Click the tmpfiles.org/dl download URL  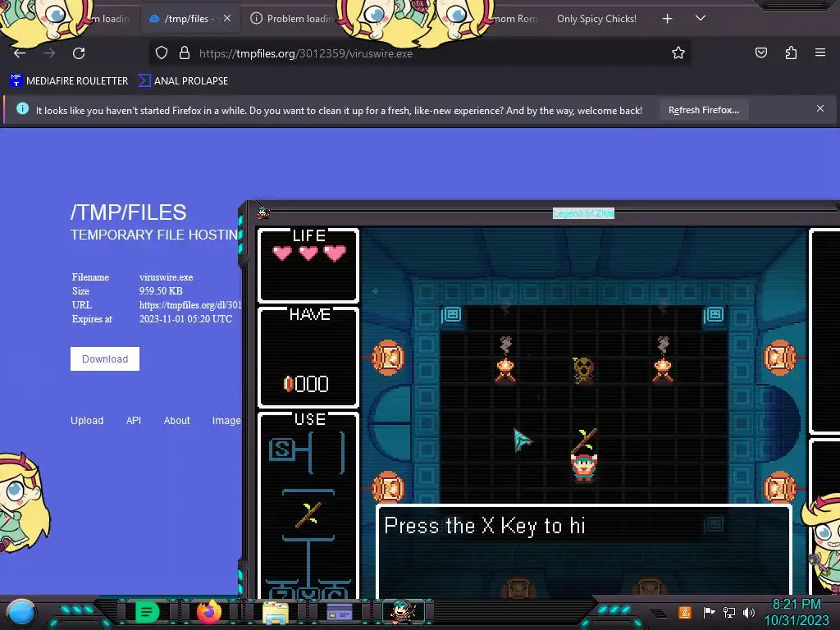point(190,305)
